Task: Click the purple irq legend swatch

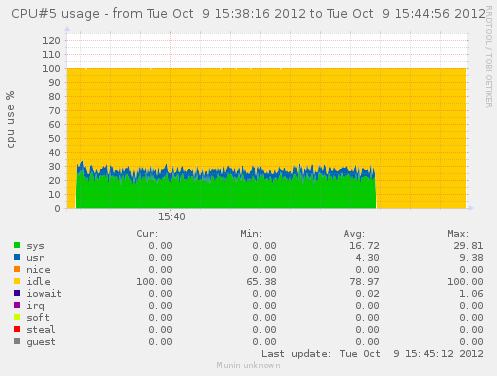Action: click(x=17, y=305)
